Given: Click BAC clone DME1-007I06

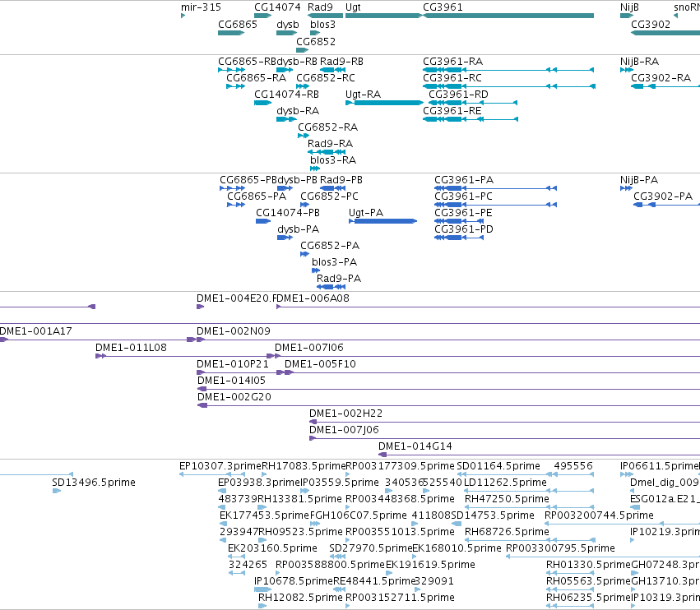Looking at the screenshot, I should pos(309,348).
